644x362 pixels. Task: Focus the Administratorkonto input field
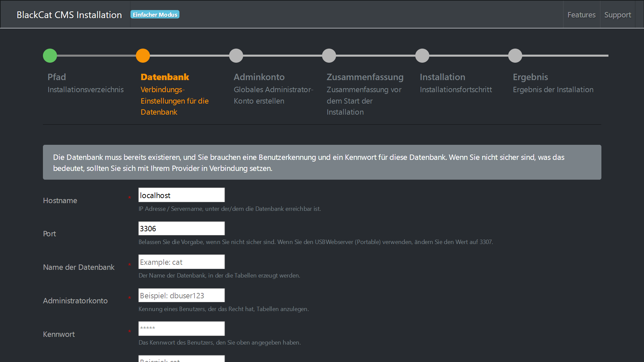pyautogui.click(x=181, y=295)
